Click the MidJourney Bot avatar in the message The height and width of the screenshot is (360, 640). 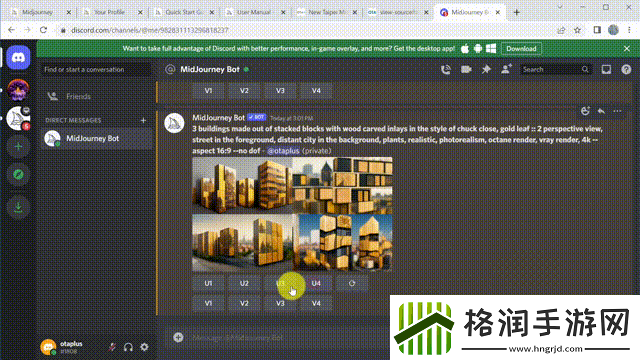[174, 123]
